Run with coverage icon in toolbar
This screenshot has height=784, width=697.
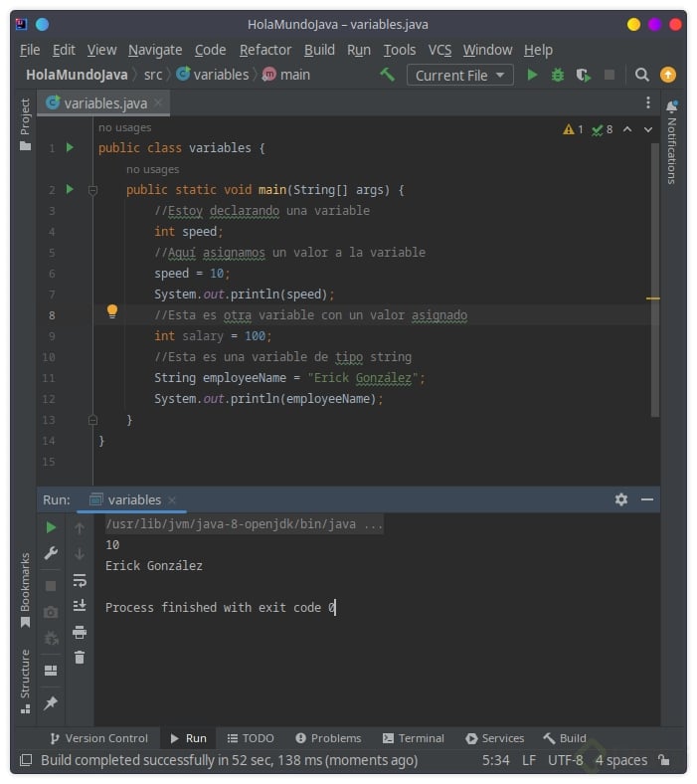583,75
